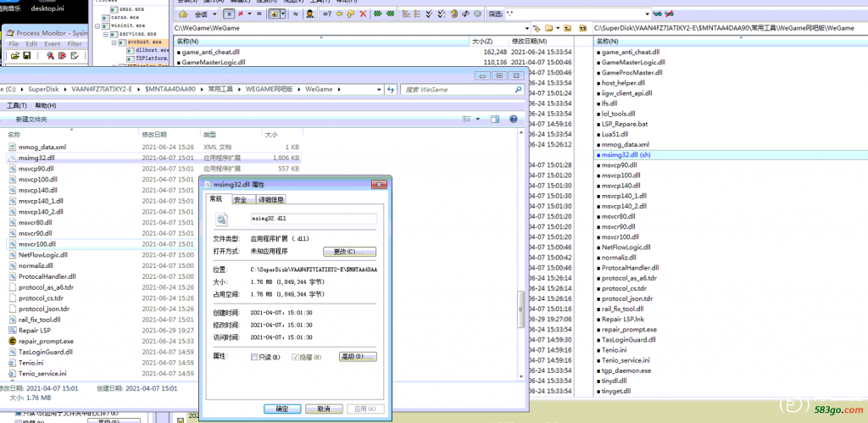868x423 pixels.
Task: Click the right pane 名称(N) column header
Action: 731,42
